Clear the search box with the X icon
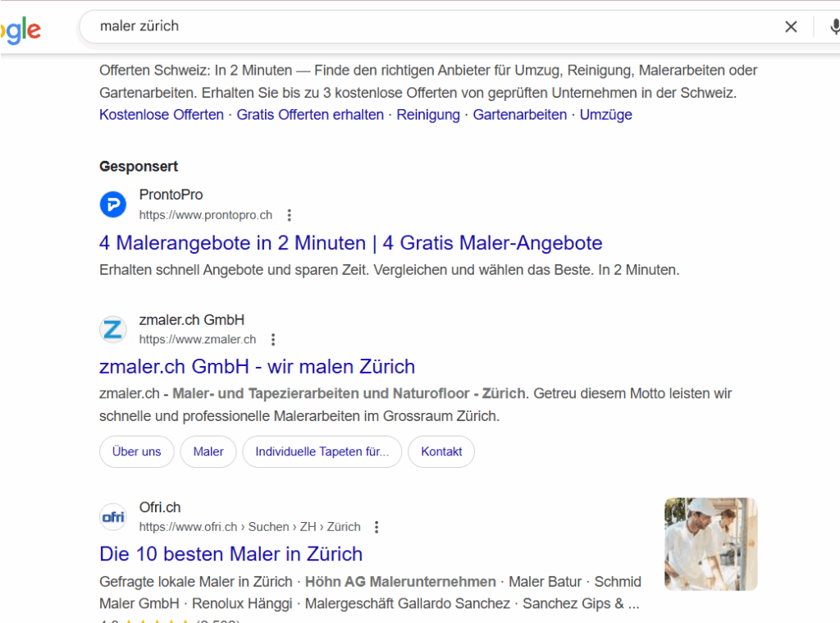Image resolution: width=840 pixels, height=623 pixels. tap(791, 26)
